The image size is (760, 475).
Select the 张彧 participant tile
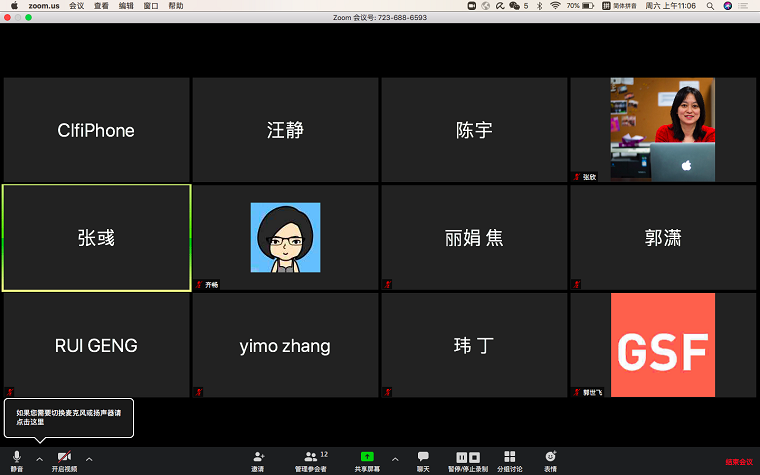coord(96,238)
